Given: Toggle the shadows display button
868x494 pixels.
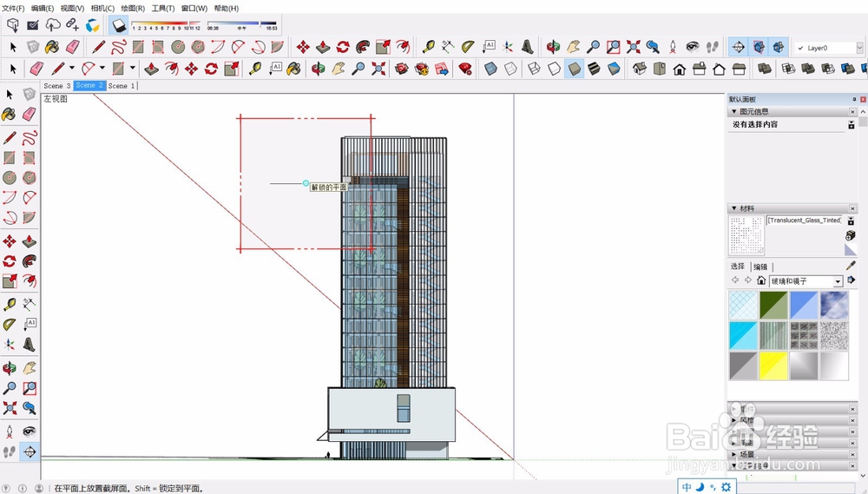Looking at the screenshot, I should click(x=118, y=25).
